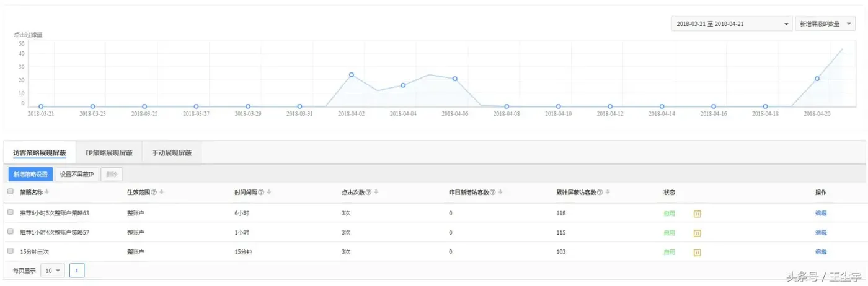Click cumulative blocked value 103
868x286 pixels.
tap(562, 252)
